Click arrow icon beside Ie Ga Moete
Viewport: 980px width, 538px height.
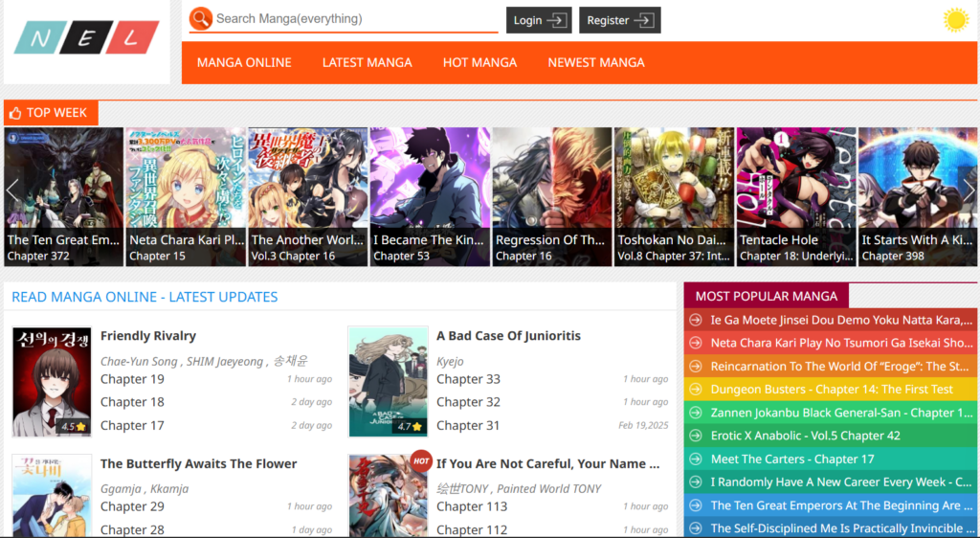point(695,320)
